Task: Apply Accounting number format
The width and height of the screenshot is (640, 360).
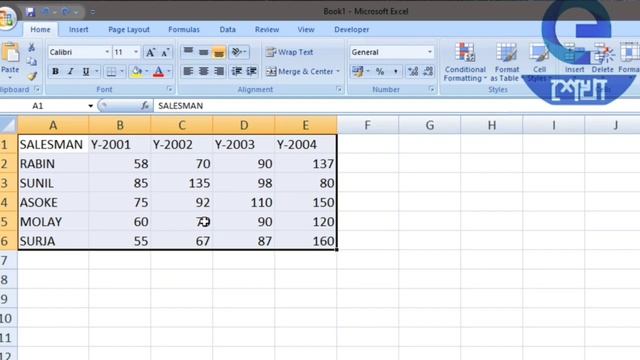Action: point(358,71)
